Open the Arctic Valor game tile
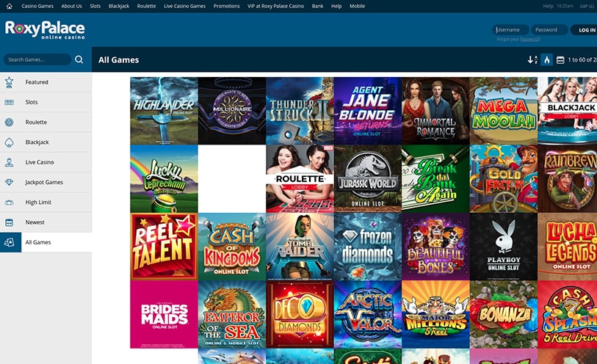 [x=368, y=315]
